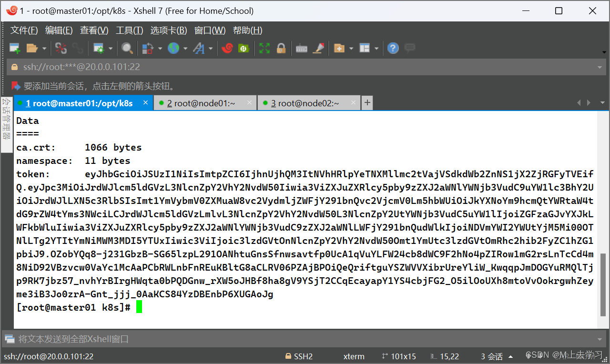Open Help via blue question icon
Screen dimensions: 610x364
tap(393, 48)
